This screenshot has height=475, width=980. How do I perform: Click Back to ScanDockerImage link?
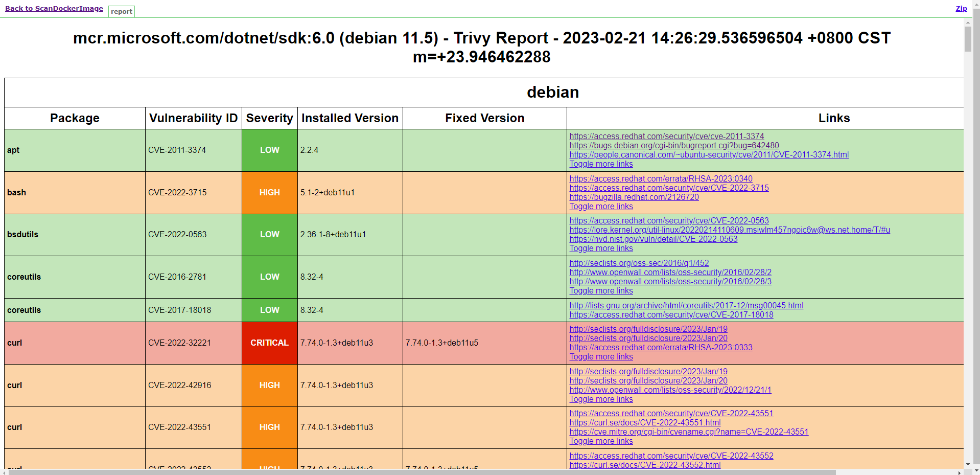click(x=54, y=8)
